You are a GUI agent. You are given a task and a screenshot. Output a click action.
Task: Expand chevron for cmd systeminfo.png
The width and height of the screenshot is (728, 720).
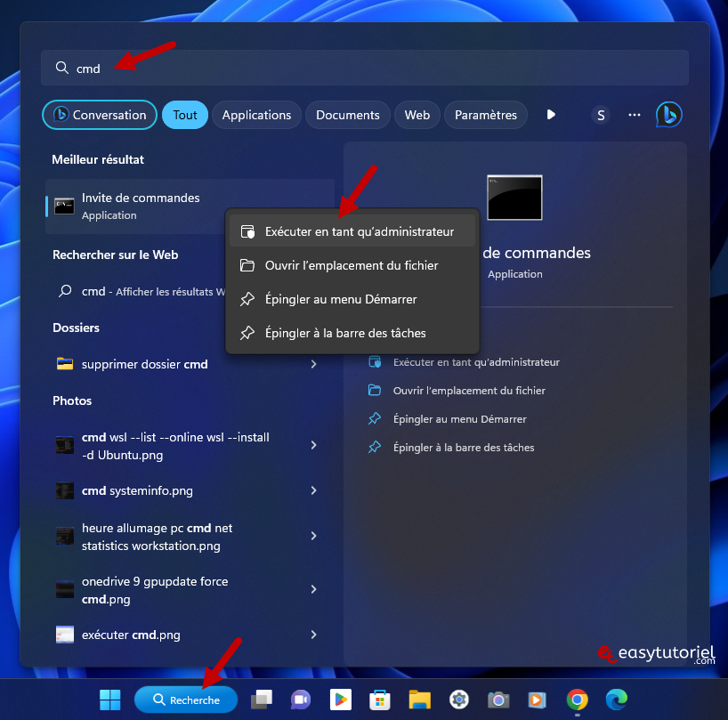[x=314, y=490]
